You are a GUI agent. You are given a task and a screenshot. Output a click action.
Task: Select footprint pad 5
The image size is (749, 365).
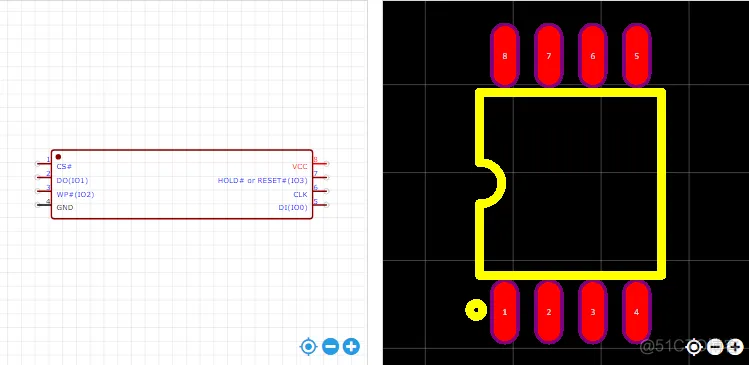pyautogui.click(x=636, y=56)
